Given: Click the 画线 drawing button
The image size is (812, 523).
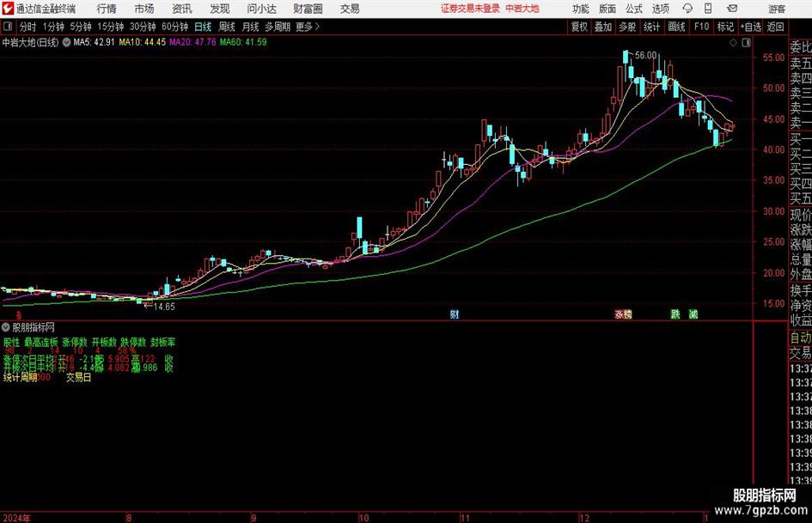Looking at the screenshot, I should [x=676, y=27].
